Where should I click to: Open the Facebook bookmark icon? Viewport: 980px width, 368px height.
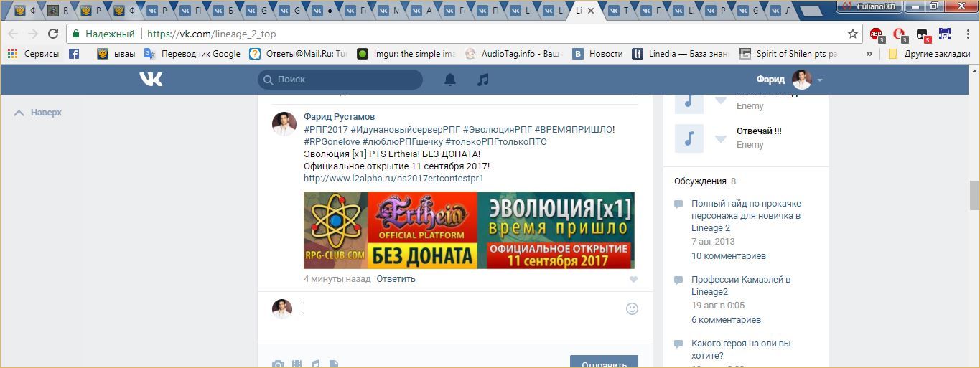(74, 53)
